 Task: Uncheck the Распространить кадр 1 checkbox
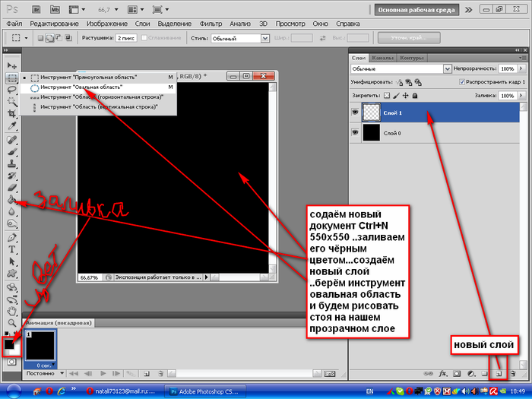[462, 82]
